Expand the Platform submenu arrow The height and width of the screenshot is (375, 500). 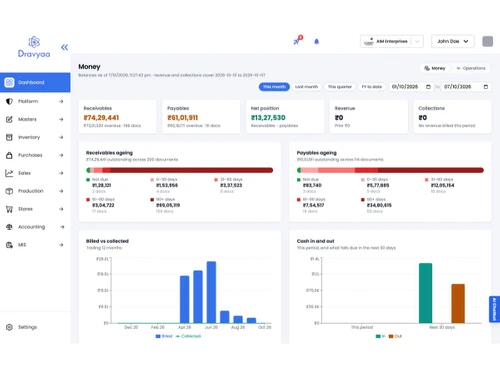[x=61, y=101]
